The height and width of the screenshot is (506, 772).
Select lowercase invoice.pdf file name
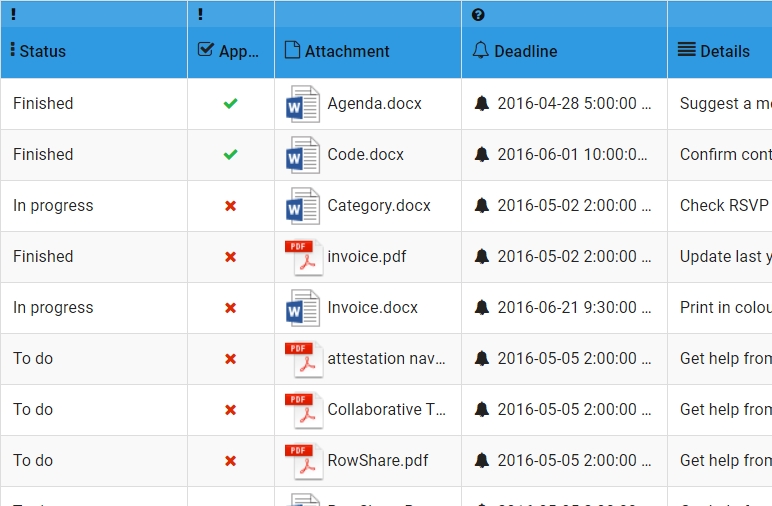point(367,257)
